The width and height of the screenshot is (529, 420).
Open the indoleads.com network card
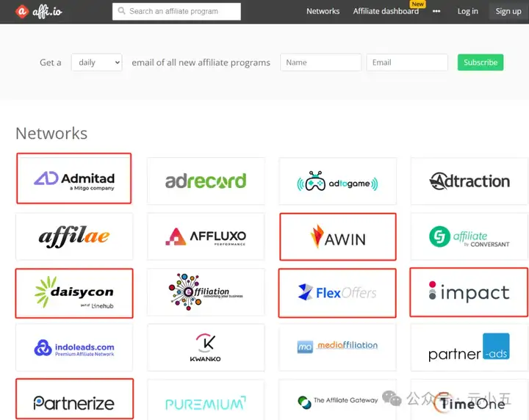pyautogui.click(x=74, y=347)
